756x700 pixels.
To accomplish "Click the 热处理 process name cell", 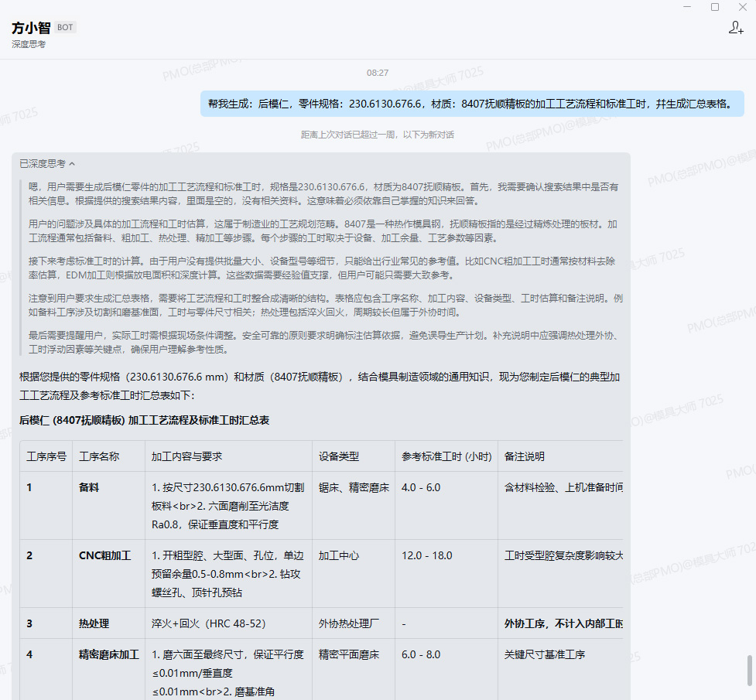I will (94, 623).
